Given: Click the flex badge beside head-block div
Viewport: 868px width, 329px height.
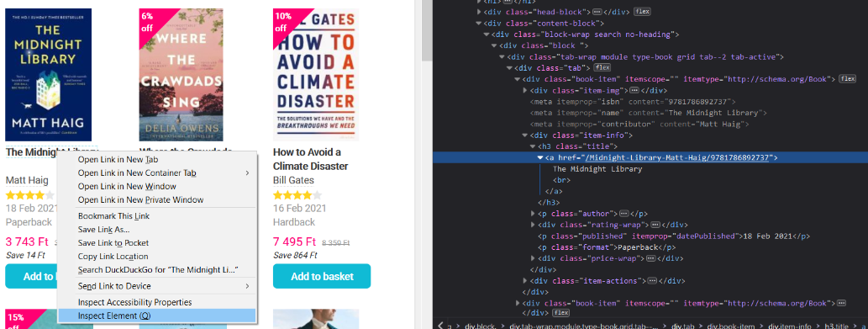Looking at the screenshot, I should click(x=642, y=12).
